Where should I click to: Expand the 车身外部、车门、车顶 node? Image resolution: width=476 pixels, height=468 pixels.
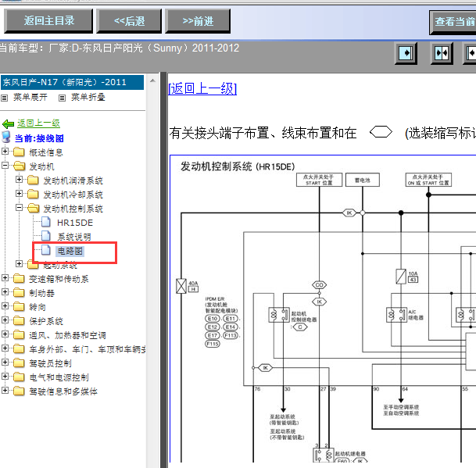(5, 348)
